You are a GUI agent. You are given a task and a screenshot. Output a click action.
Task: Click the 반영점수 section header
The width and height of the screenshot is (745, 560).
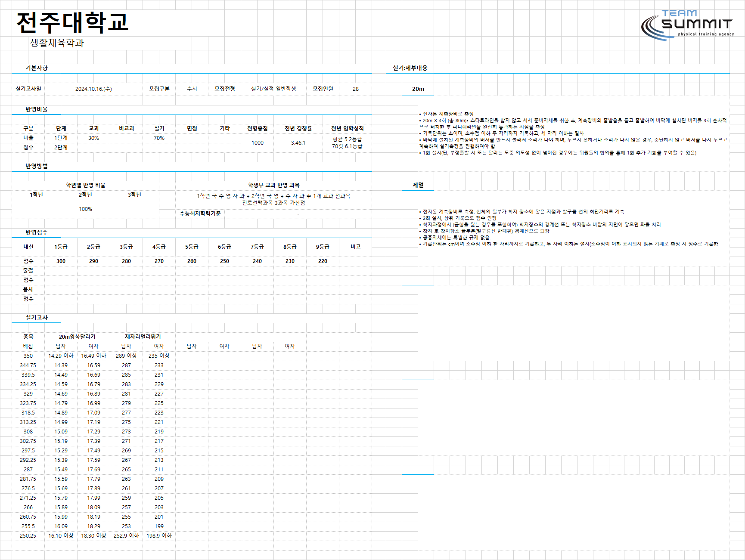(37, 232)
